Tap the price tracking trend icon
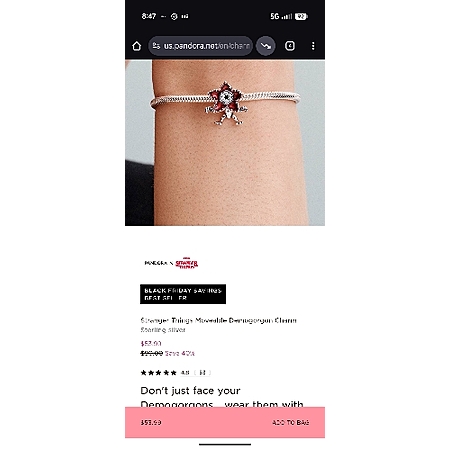This screenshot has width=450, height=450. pyautogui.click(x=266, y=46)
